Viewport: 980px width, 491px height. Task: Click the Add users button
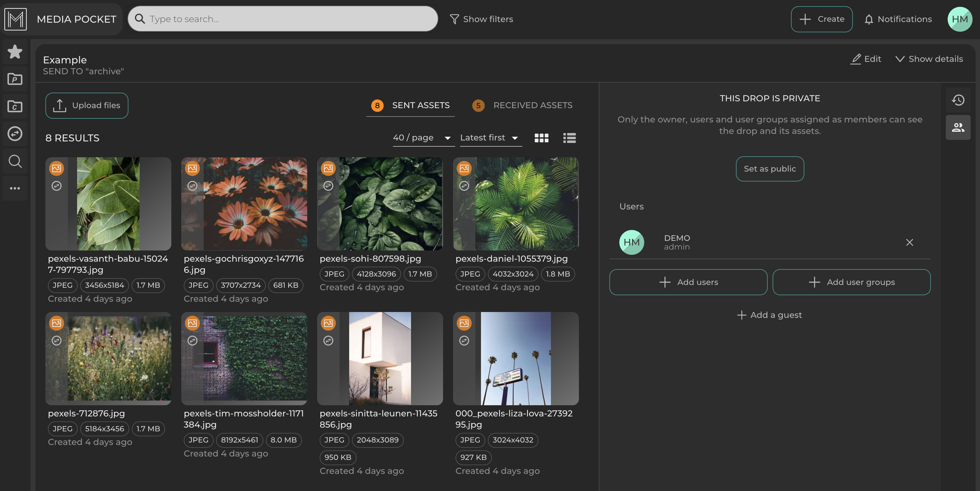click(x=688, y=282)
